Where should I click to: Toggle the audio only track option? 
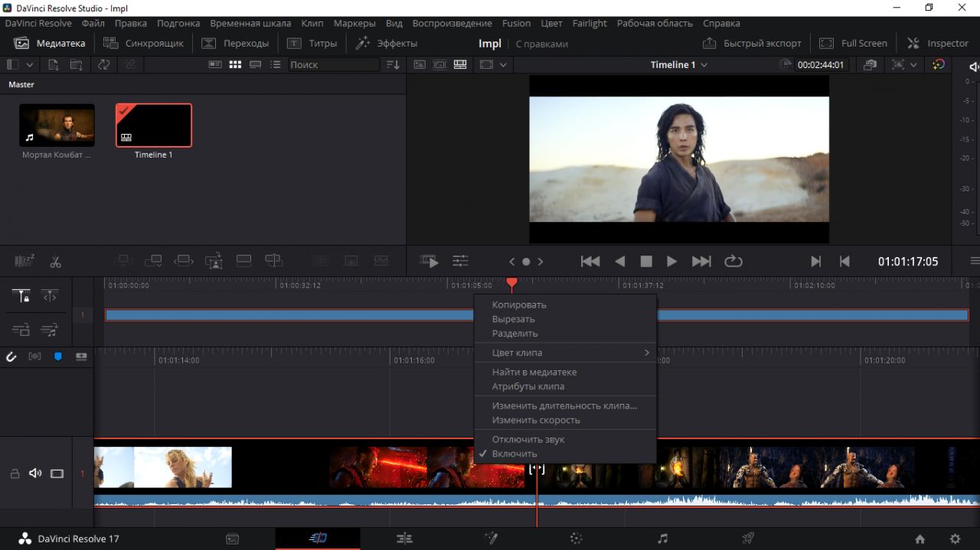tap(50, 330)
